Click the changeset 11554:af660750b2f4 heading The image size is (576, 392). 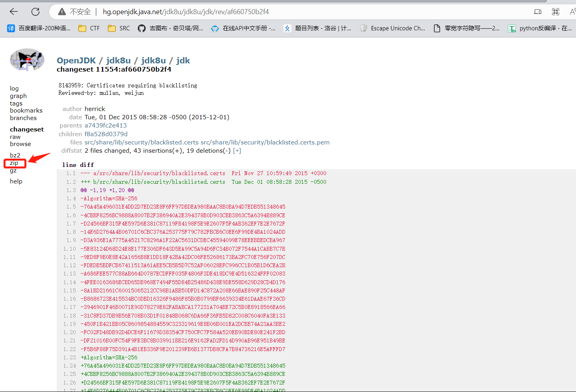(x=114, y=69)
